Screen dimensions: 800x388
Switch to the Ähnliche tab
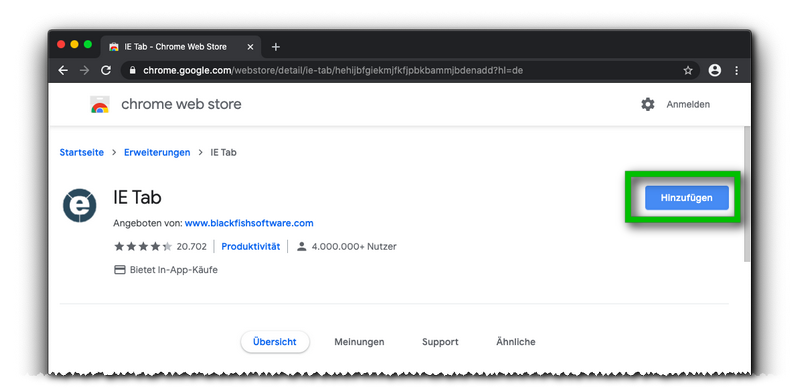[515, 342]
